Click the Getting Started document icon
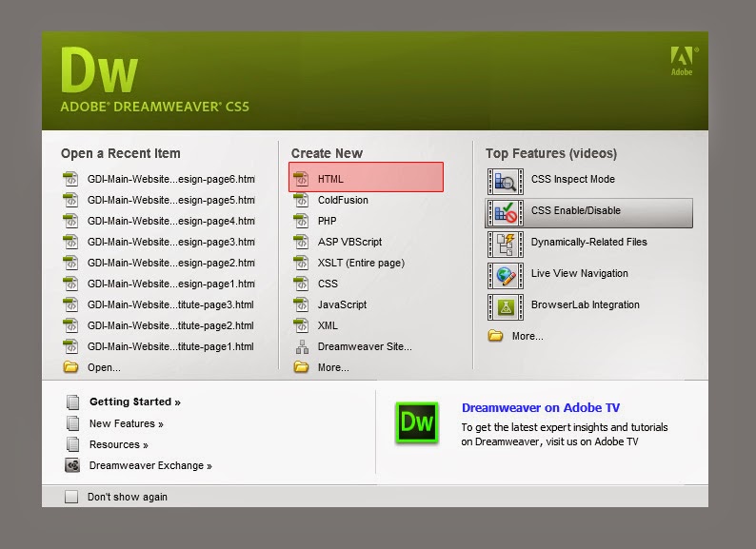 72,402
